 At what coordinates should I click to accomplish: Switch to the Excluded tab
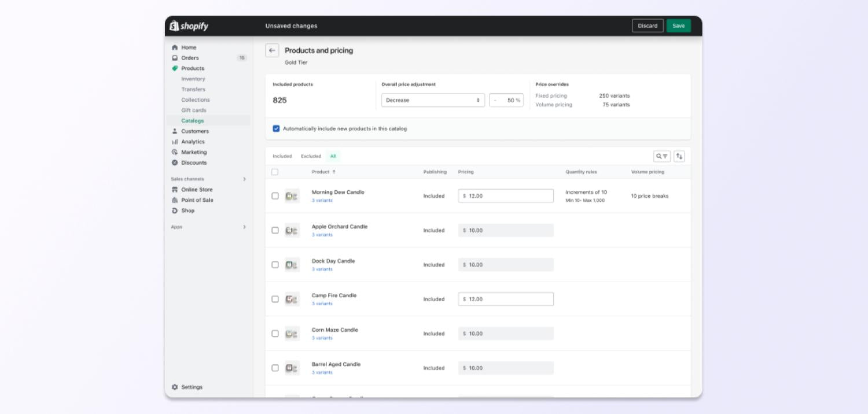[311, 156]
